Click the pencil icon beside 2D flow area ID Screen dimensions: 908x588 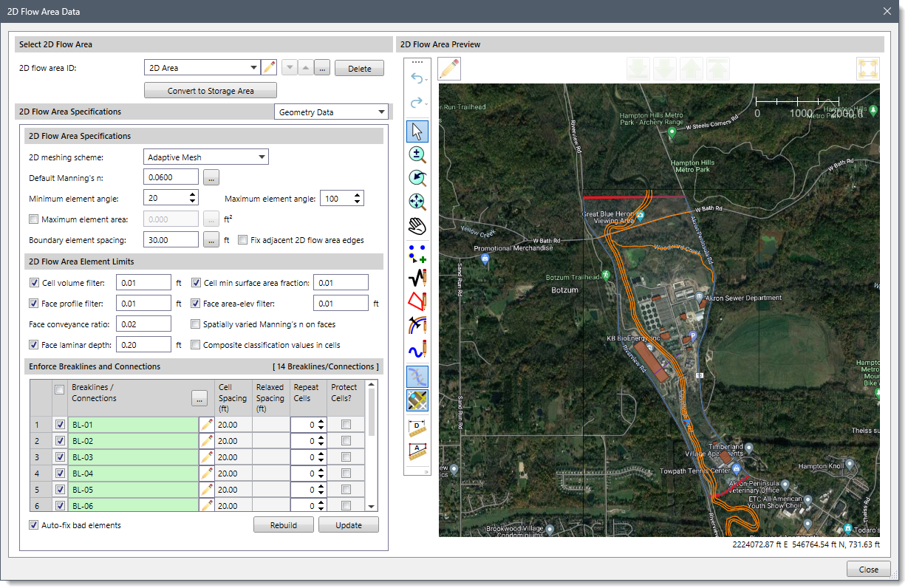[x=269, y=68]
